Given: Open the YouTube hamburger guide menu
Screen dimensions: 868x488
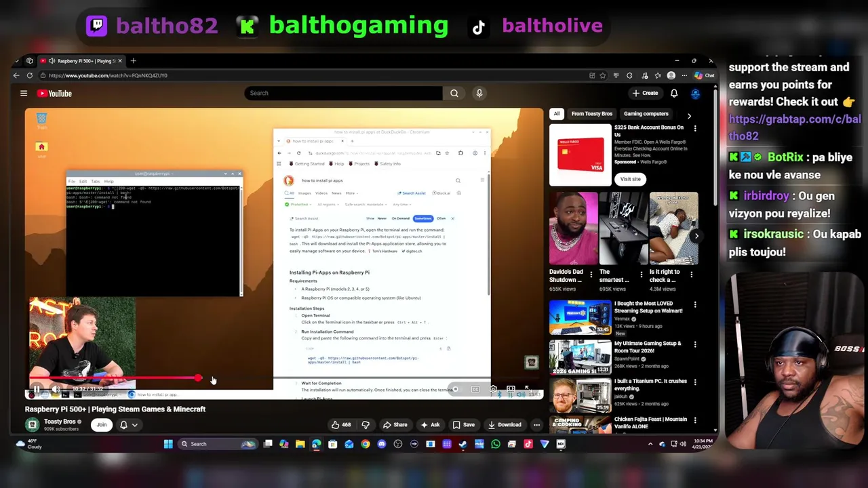Looking at the screenshot, I should tap(24, 94).
